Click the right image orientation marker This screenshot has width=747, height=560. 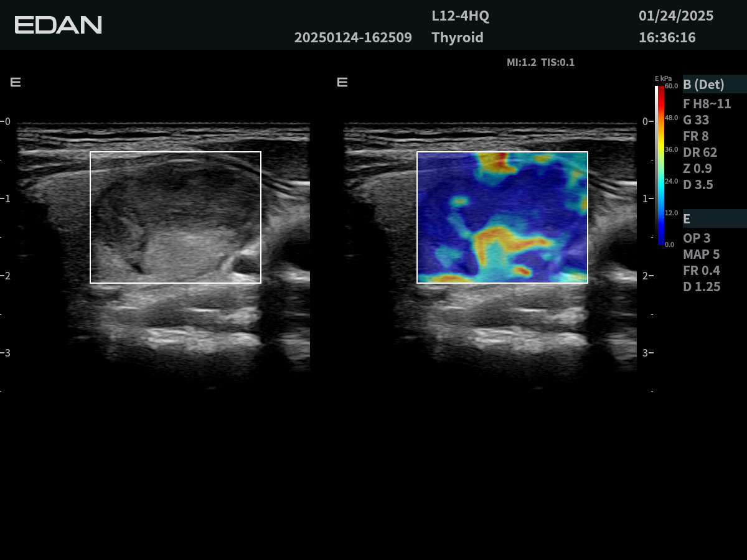[342, 82]
